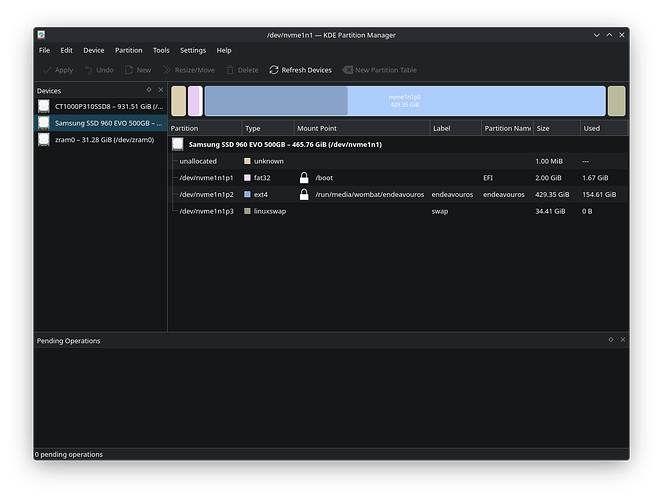The image size is (663, 500).
Task: Open the Device menu
Action: coord(93,50)
